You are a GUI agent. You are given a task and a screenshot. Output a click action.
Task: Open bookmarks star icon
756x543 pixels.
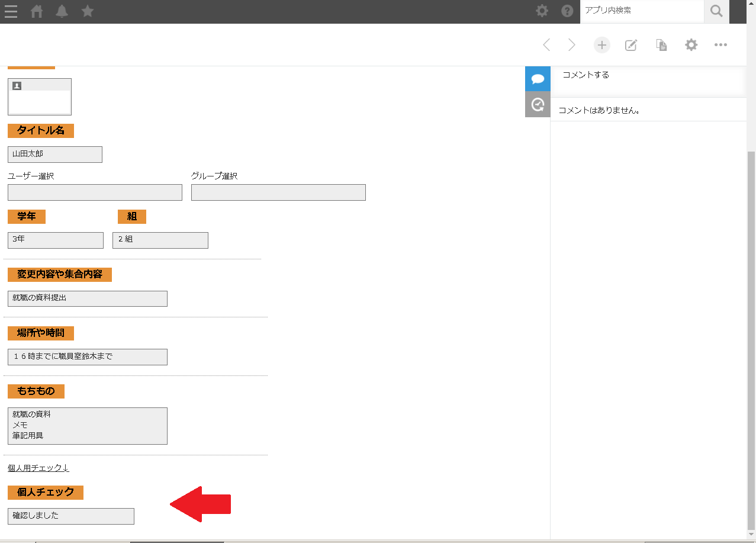88,11
